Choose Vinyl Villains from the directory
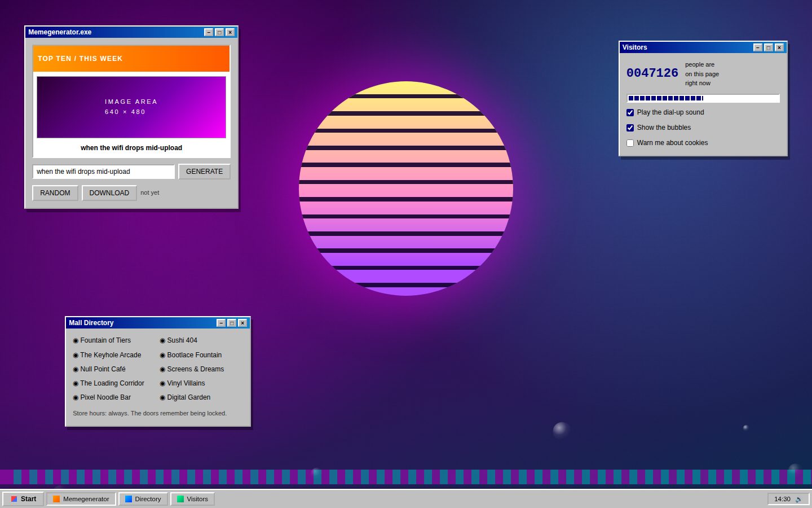This screenshot has width=812, height=508. point(182,383)
